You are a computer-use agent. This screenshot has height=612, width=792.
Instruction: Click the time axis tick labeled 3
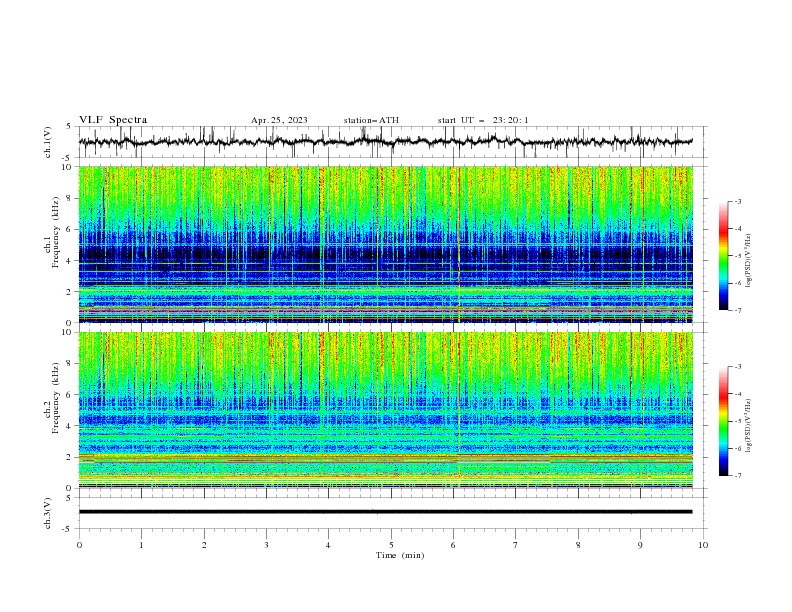pyautogui.click(x=266, y=545)
